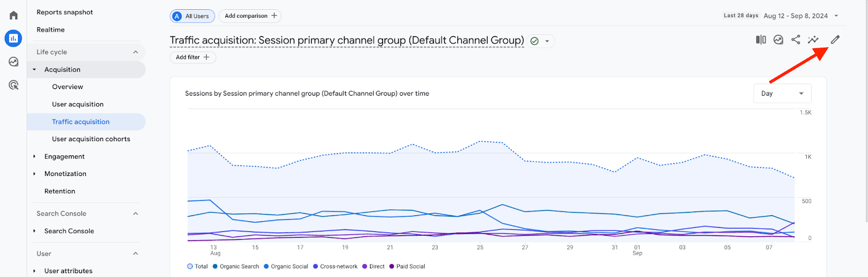Open the Day granularity dropdown

782,93
